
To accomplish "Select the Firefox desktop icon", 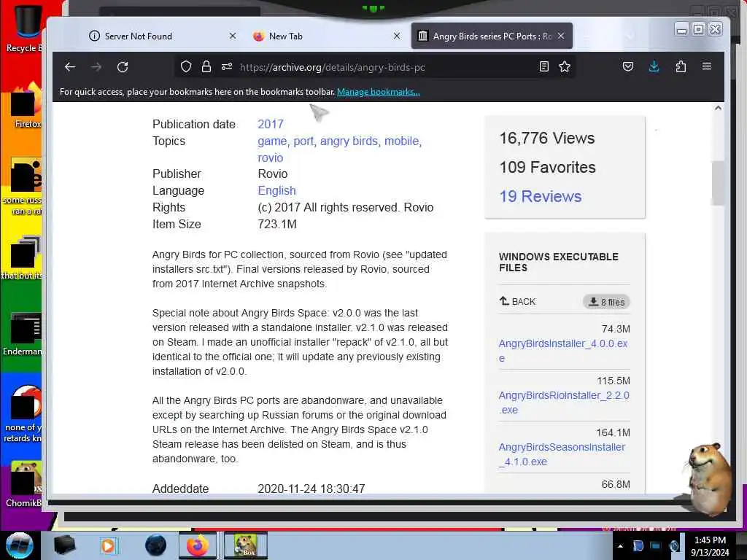I will point(26,106).
